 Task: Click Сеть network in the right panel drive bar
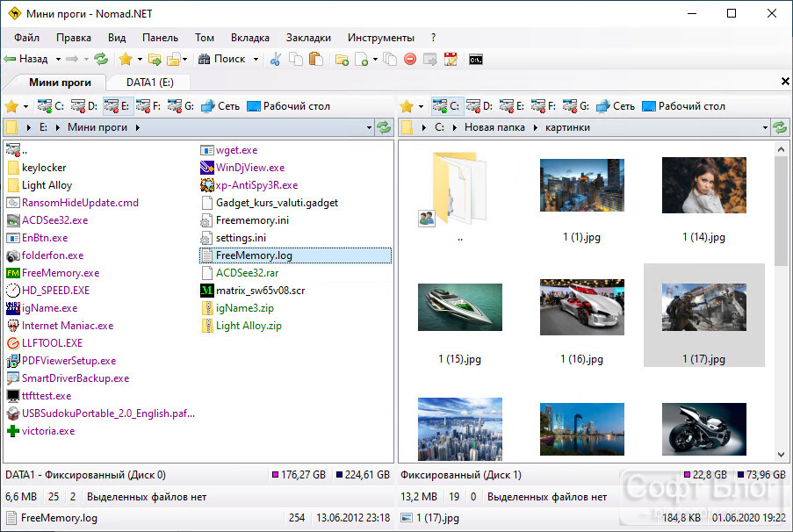pyautogui.click(x=616, y=106)
